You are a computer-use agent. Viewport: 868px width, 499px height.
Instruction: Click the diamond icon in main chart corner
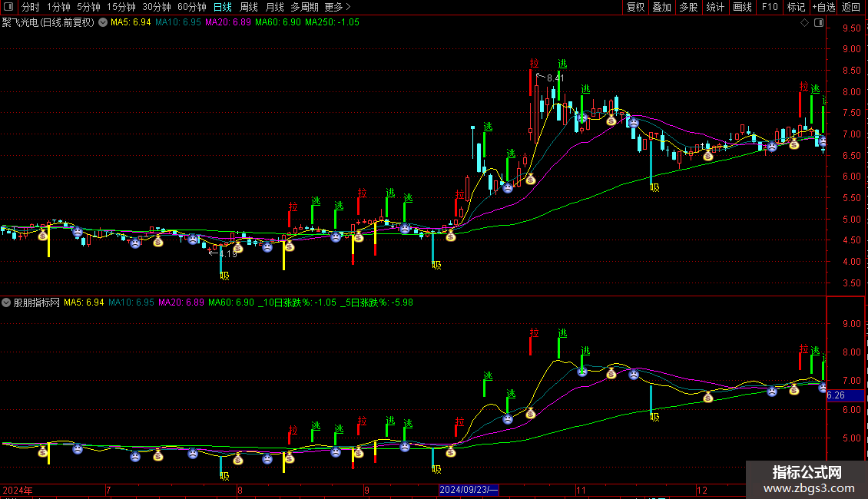coord(805,23)
